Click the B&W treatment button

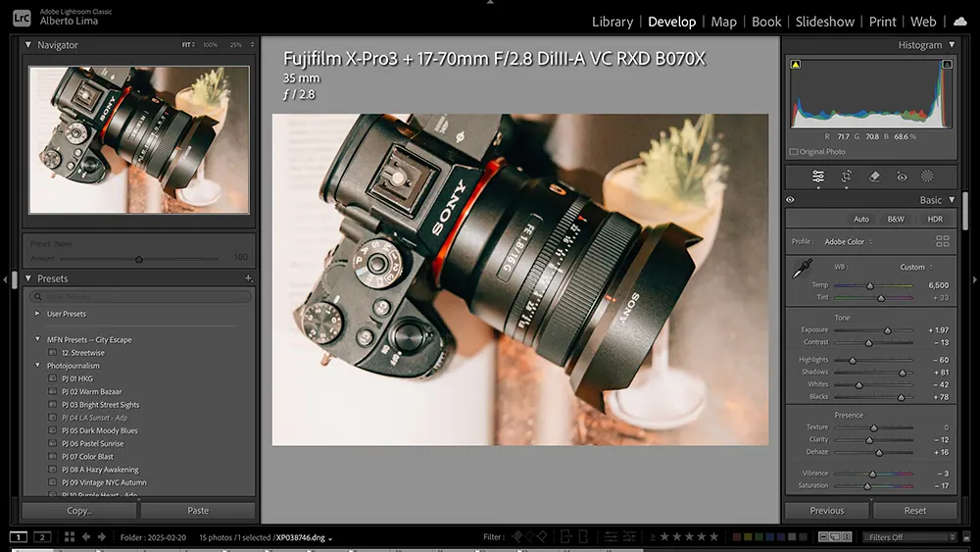pos(896,219)
